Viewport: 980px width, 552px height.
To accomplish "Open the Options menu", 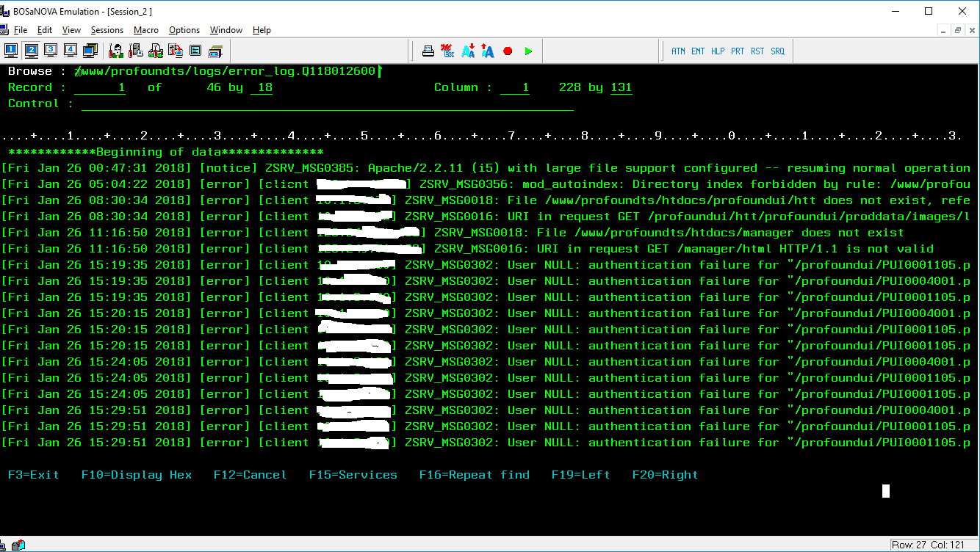I will tap(184, 30).
